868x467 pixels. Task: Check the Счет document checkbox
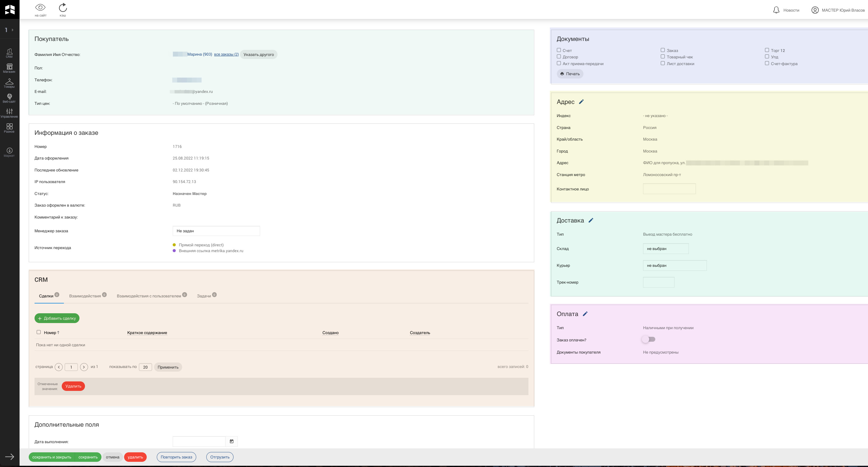(559, 50)
